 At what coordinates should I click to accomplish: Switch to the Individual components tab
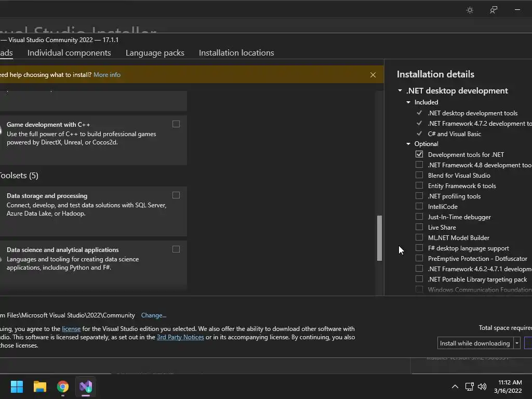[69, 53]
